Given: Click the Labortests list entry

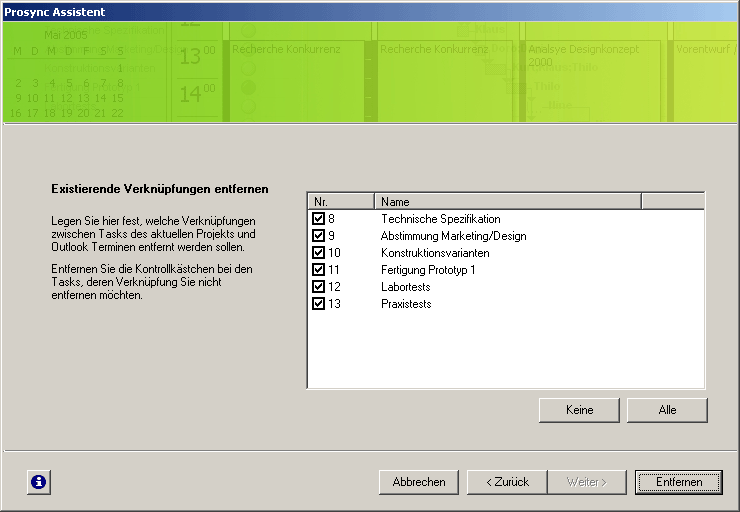Looking at the screenshot, I should click(x=406, y=287).
